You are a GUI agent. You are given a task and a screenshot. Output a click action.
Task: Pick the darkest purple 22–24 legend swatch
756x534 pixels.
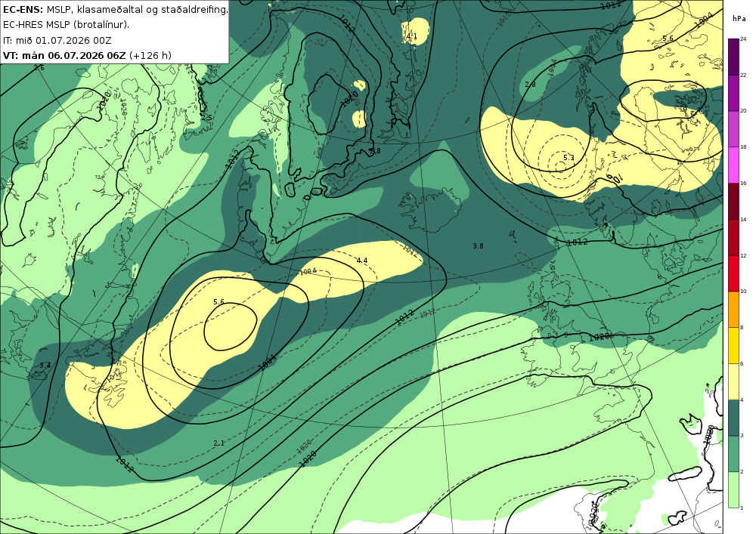click(x=733, y=57)
